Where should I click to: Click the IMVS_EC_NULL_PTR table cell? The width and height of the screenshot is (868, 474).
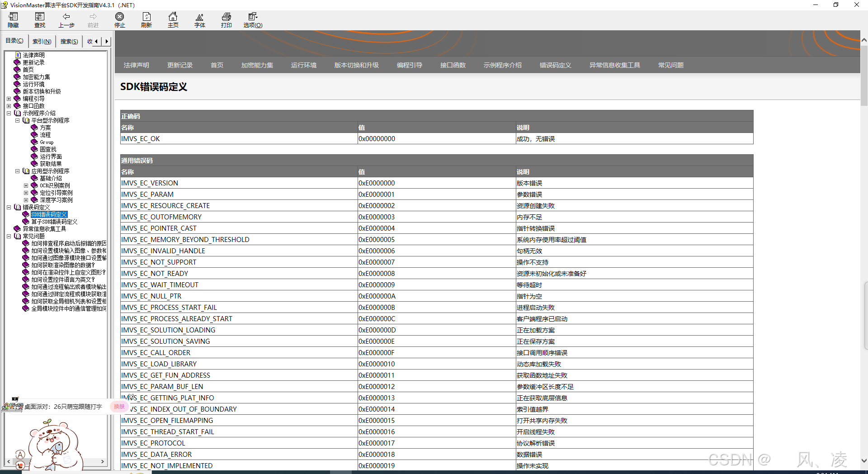pos(239,296)
